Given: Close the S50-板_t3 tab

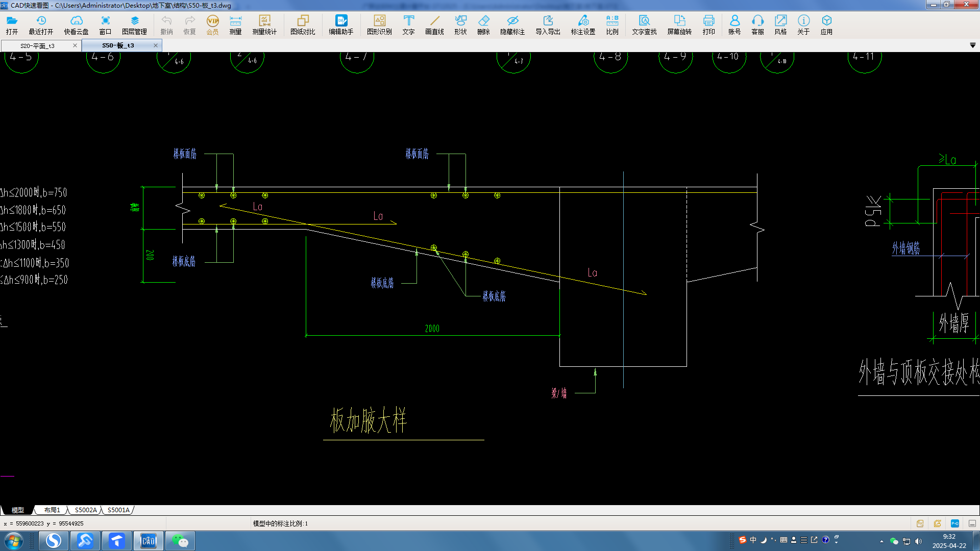Looking at the screenshot, I should (156, 45).
